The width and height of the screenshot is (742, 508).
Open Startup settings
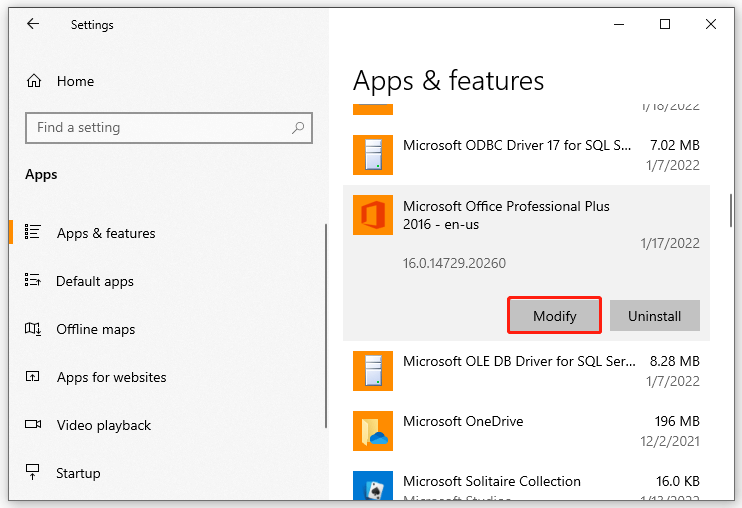click(x=78, y=473)
